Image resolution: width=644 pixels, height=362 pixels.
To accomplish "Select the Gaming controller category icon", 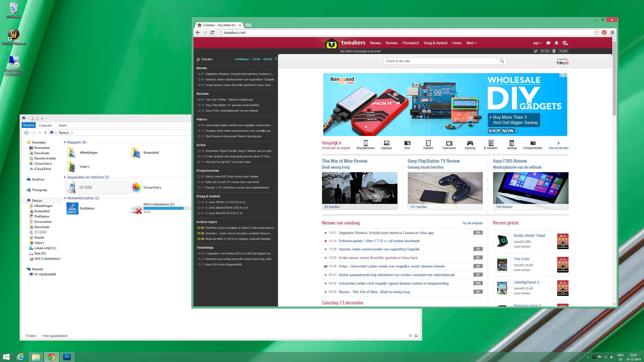I will click(470, 143).
